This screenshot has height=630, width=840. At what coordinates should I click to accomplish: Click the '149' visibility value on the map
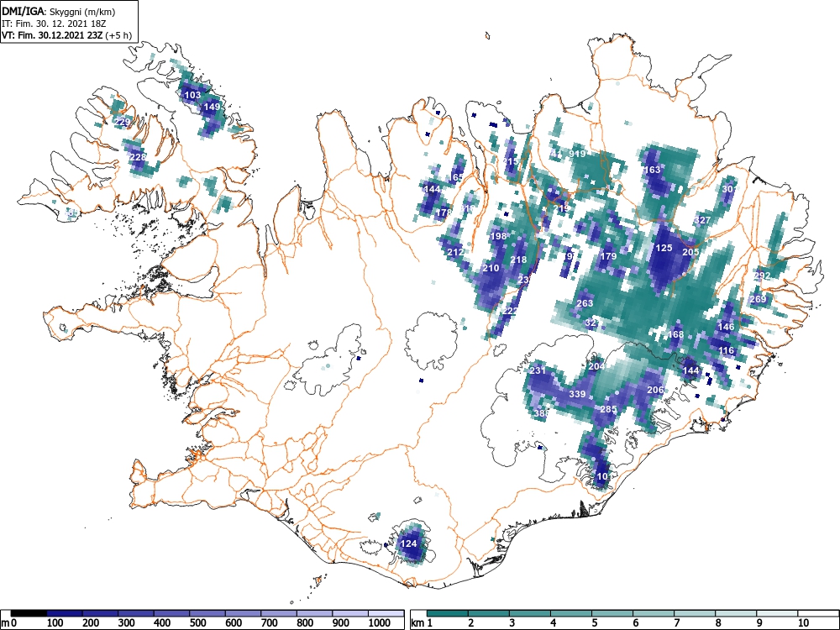(213, 107)
